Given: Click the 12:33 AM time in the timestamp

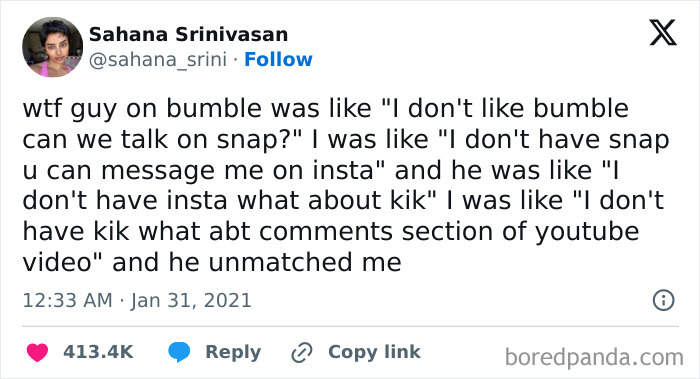Looking at the screenshot, I should [67, 300].
